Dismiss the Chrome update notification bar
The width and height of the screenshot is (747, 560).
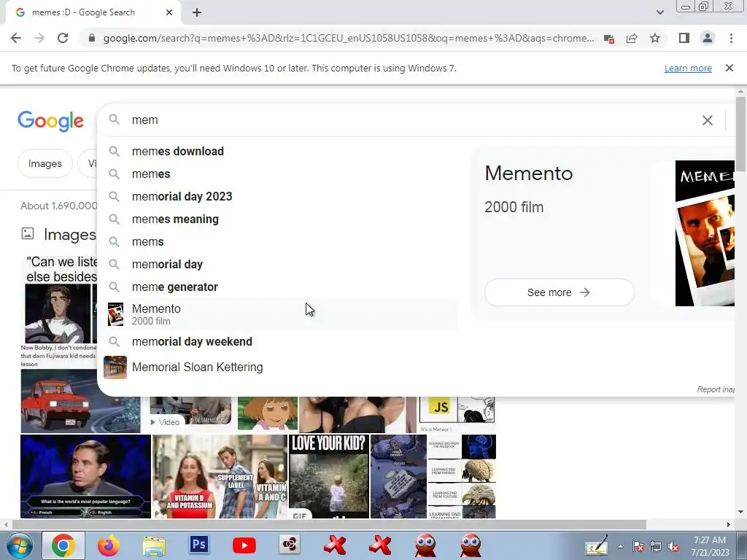(x=729, y=68)
